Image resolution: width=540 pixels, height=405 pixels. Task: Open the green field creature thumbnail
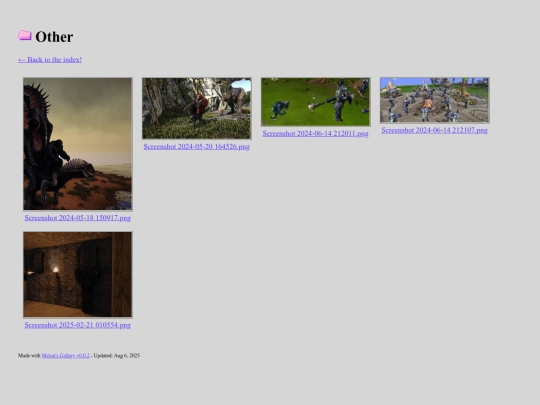point(315,102)
